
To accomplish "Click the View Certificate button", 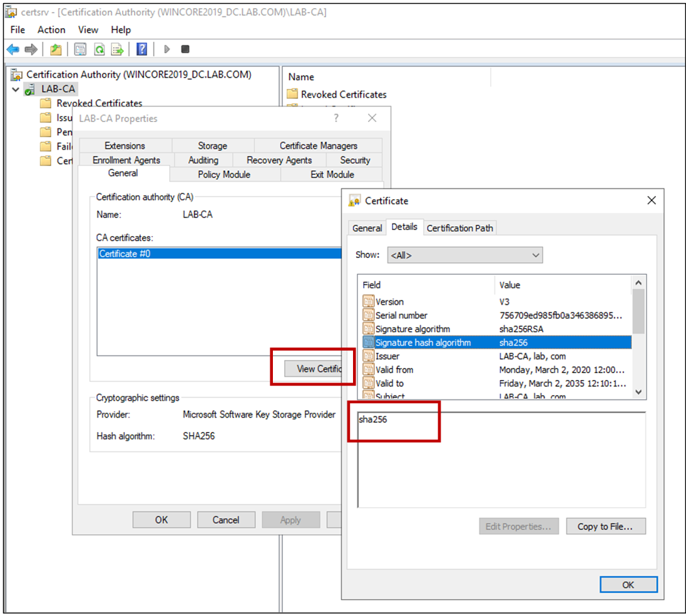I will tap(313, 368).
